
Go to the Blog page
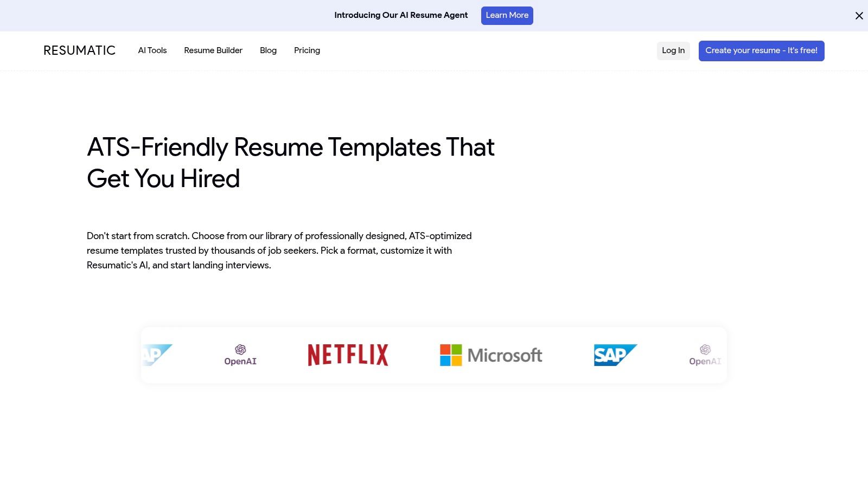point(268,50)
